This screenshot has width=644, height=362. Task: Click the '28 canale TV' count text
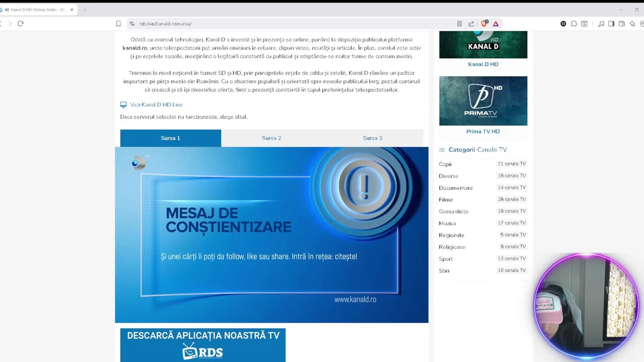[x=512, y=199]
